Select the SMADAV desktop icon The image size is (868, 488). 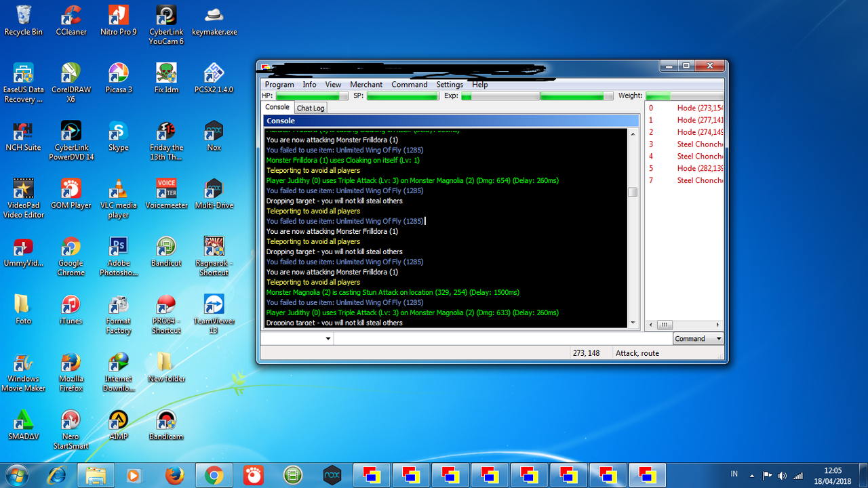pos(23,425)
